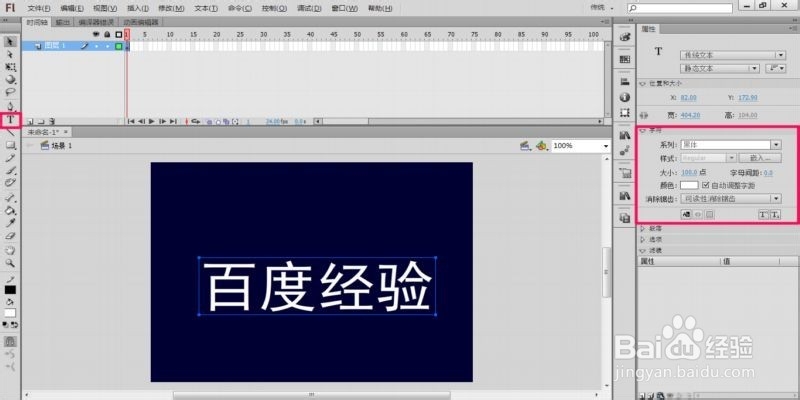
Task: Expand the 段落 paragraph section
Action: 642,229
